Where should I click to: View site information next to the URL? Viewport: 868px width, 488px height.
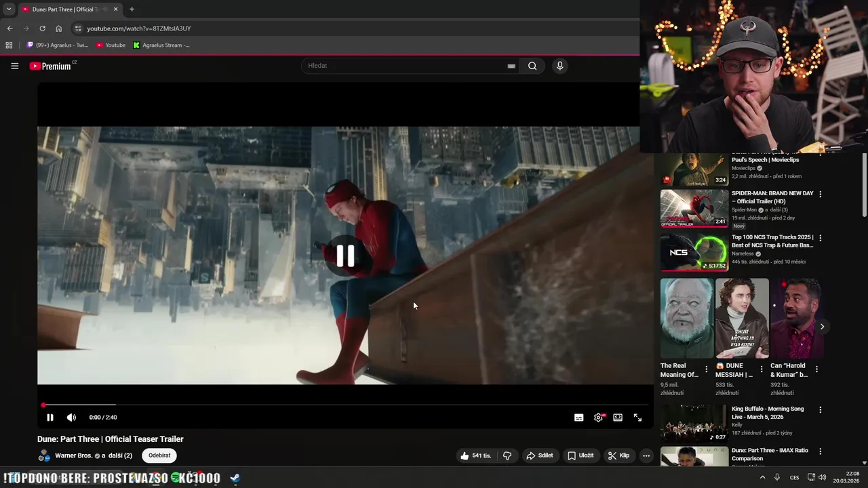pos(78,28)
